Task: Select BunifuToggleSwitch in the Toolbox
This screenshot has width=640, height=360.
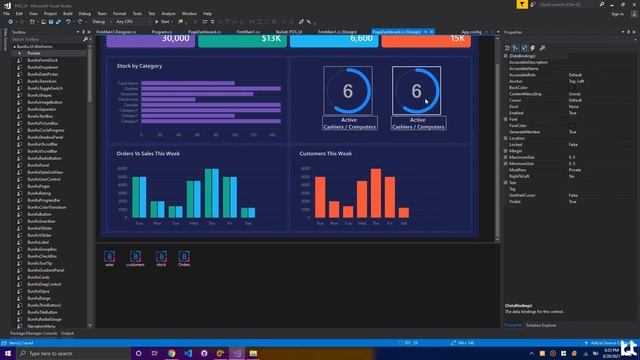Action: click(x=45, y=88)
